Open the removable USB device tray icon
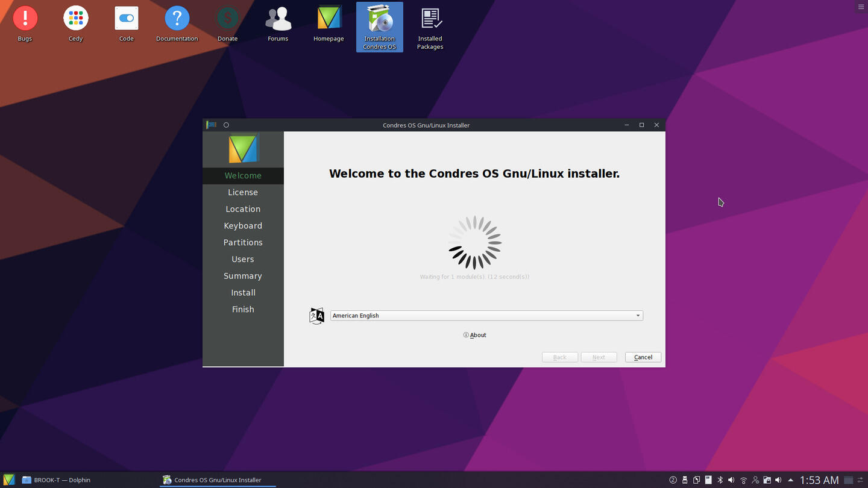 (685, 480)
